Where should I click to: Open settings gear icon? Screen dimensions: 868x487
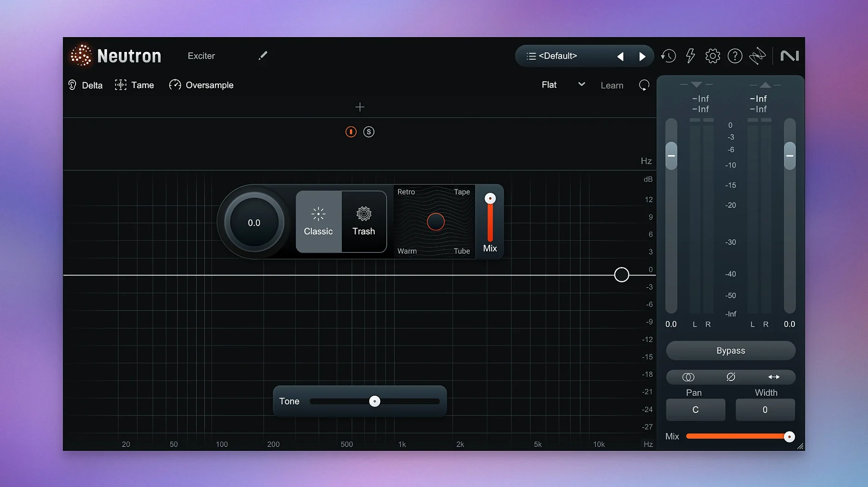pyautogui.click(x=713, y=56)
